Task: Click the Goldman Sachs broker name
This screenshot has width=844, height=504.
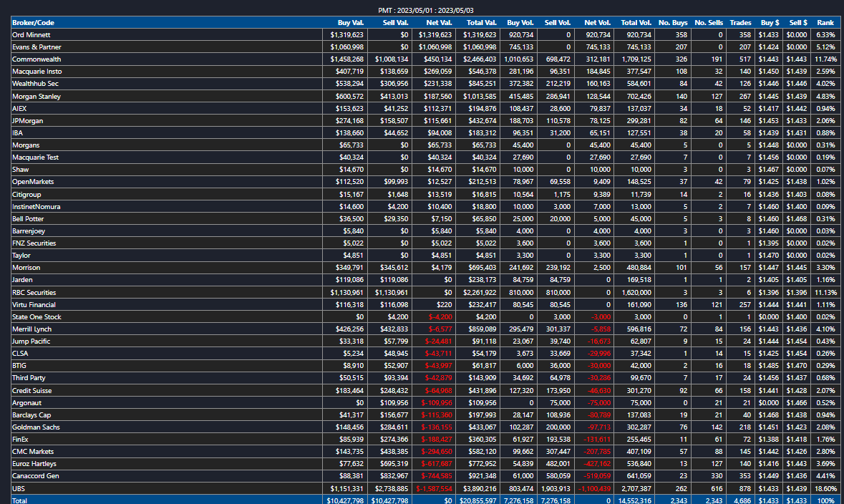Action: [x=36, y=427]
